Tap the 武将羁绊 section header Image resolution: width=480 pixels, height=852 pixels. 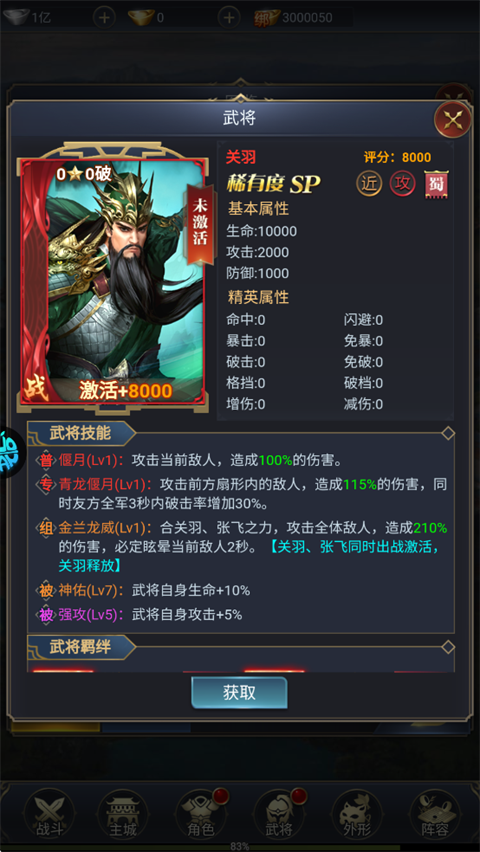80,647
